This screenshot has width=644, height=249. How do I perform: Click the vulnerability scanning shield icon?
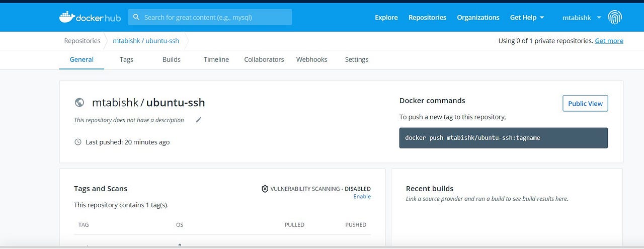(265, 189)
